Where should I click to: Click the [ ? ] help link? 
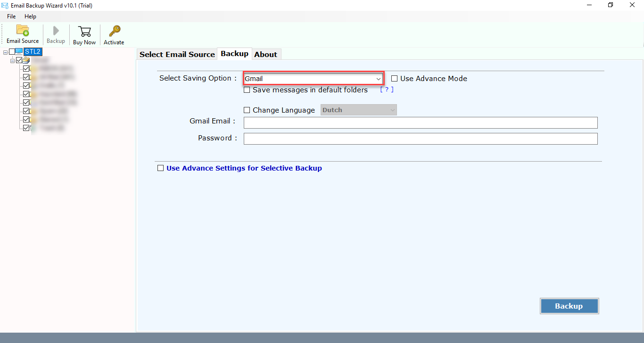386,89
